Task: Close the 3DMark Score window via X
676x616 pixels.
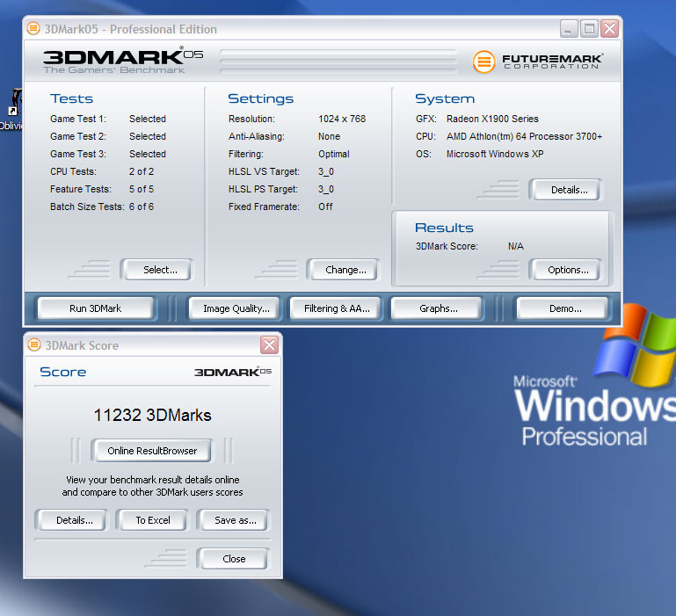Action: (270, 344)
